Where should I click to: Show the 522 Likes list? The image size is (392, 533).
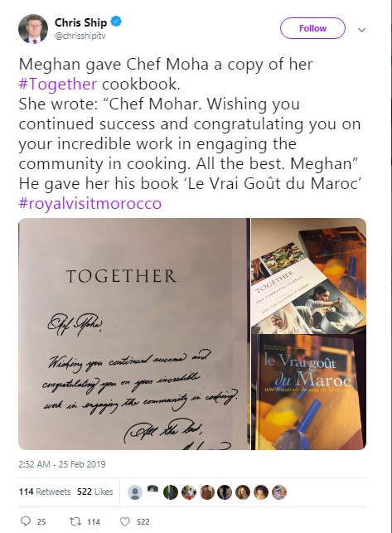pyautogui.click(x=94, y=492)
